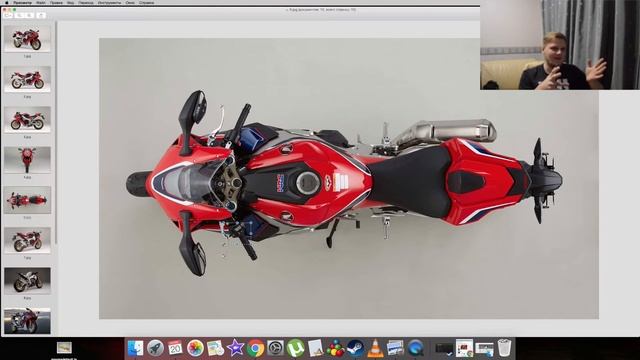Open Calendar icon showing 20 in Dock
640x360 pixels.
point(175,348)
